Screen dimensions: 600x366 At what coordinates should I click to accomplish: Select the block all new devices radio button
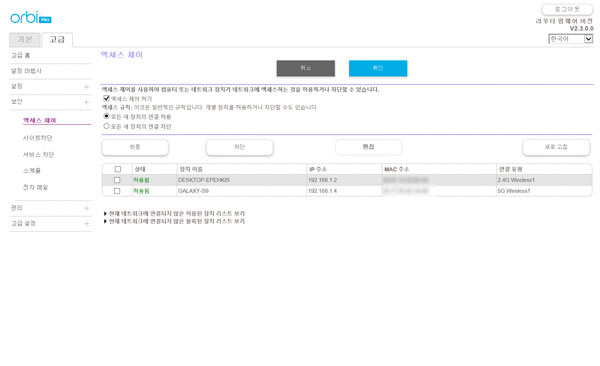click(x=106, y=126)
